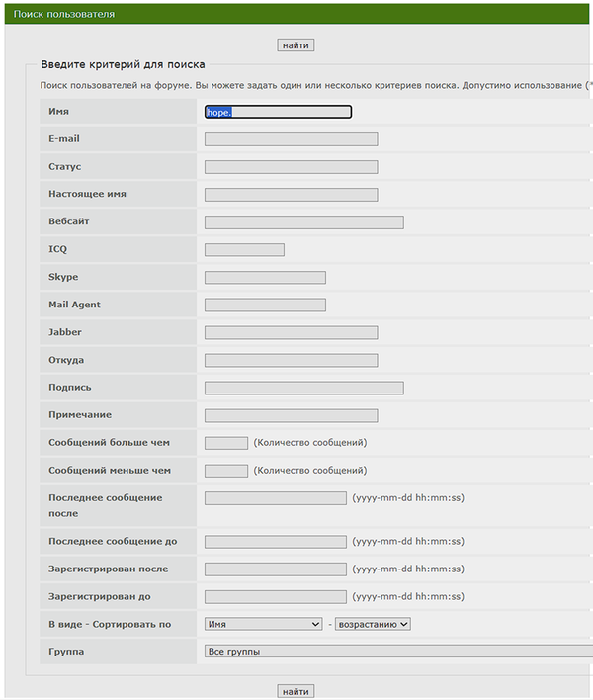Click the top найти search button

click(296, 45)
